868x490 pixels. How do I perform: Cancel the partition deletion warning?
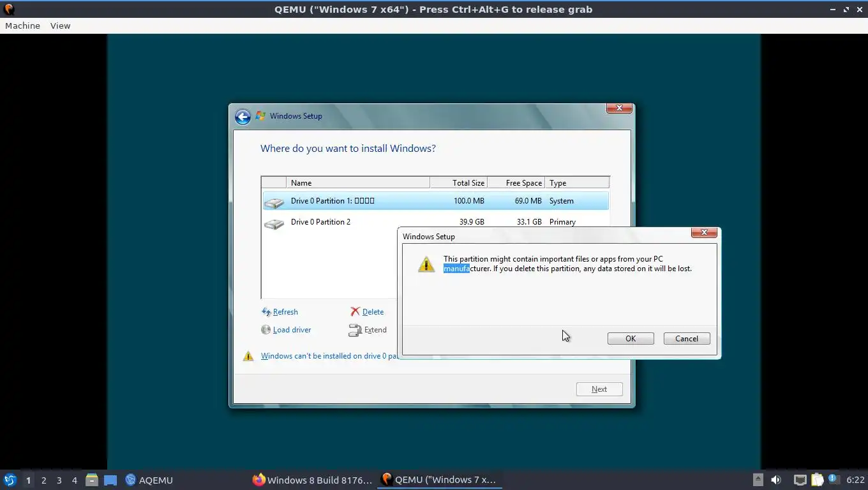coord(687,339)
